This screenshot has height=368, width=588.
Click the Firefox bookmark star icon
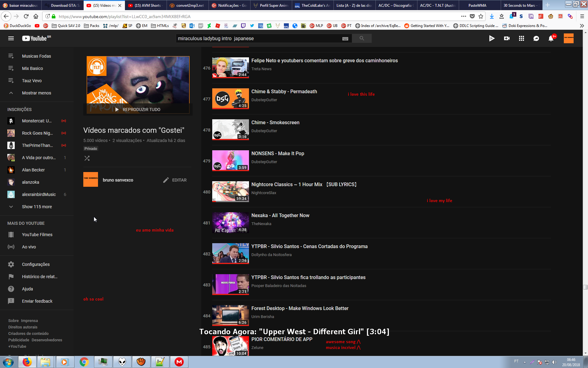(x=481, y=16)
